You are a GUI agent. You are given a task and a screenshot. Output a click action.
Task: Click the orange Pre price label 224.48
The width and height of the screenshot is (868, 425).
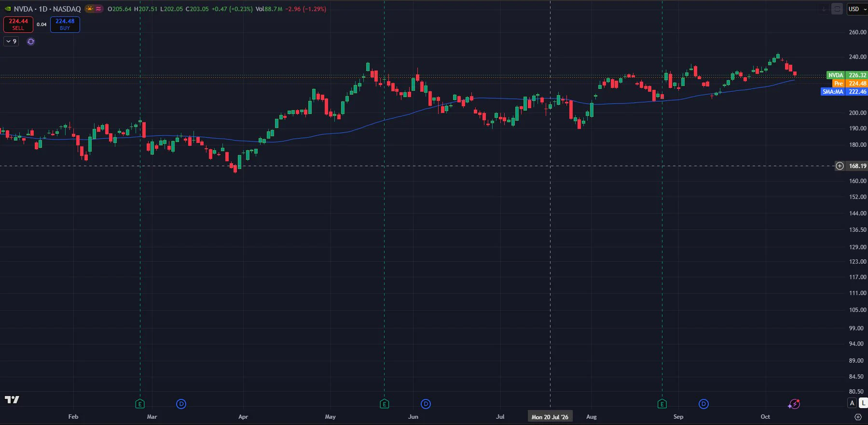(x=850, y=84)
